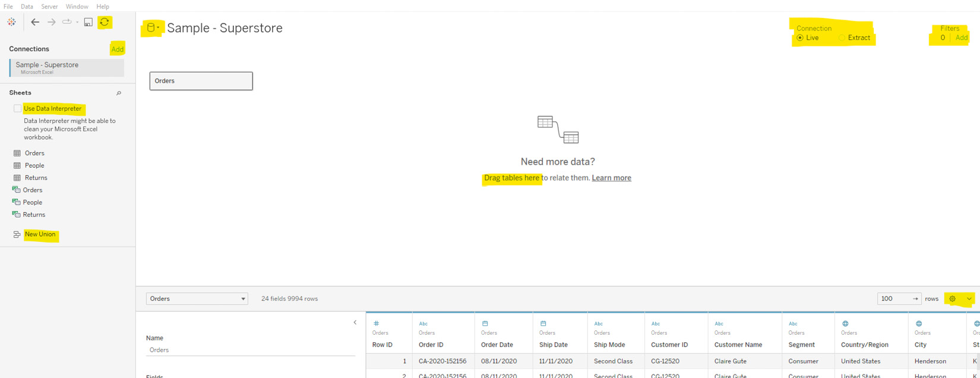Viewport: 980px width, 378px height.
Task: Click the Abc type icon above Customer Name
Action: pos(719,324)
